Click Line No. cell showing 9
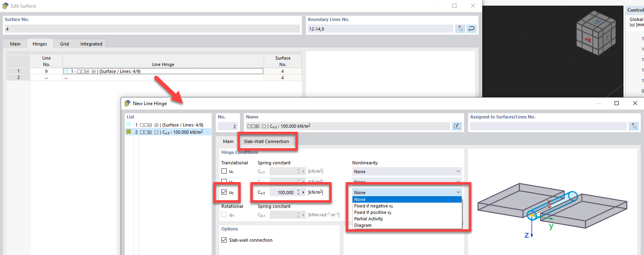This screenshot has width=644, height=255. pyautogui.click(x=46, y=71)
